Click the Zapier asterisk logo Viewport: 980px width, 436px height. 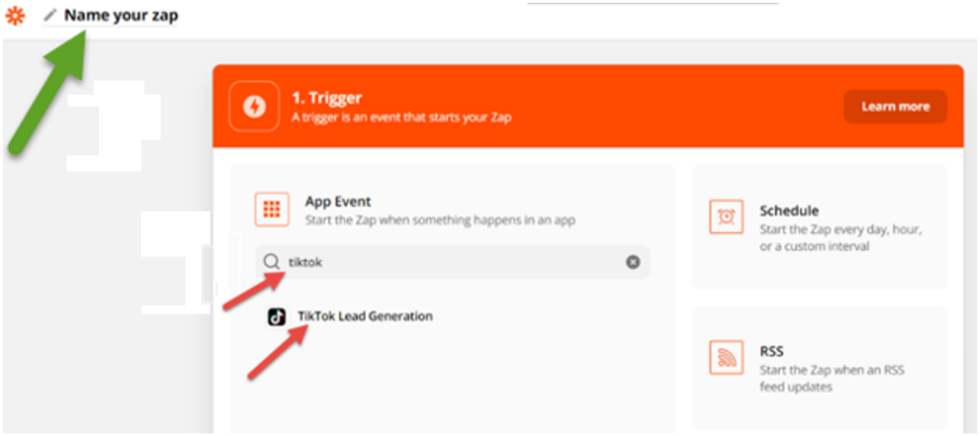click(15, 15)
